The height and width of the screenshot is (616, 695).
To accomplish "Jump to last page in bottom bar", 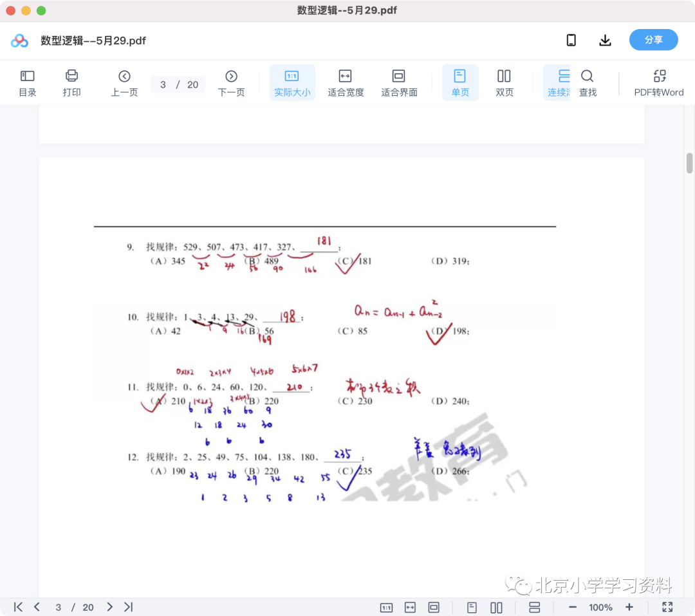I will 129,607.
